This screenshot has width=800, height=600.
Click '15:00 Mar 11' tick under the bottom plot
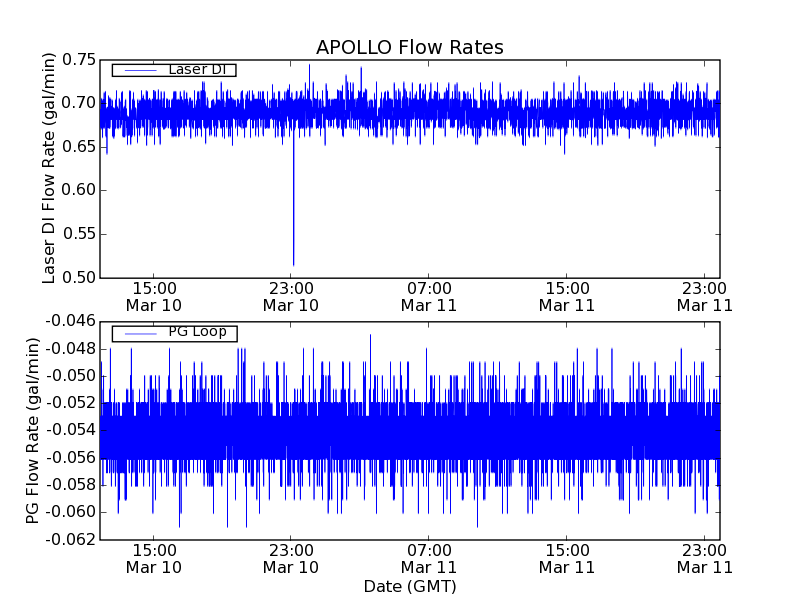point(567,558)
